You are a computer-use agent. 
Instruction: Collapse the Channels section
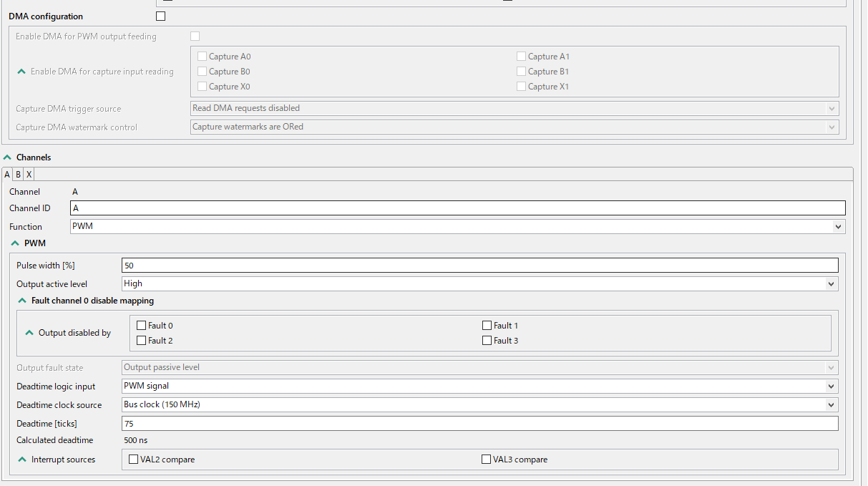9,157
